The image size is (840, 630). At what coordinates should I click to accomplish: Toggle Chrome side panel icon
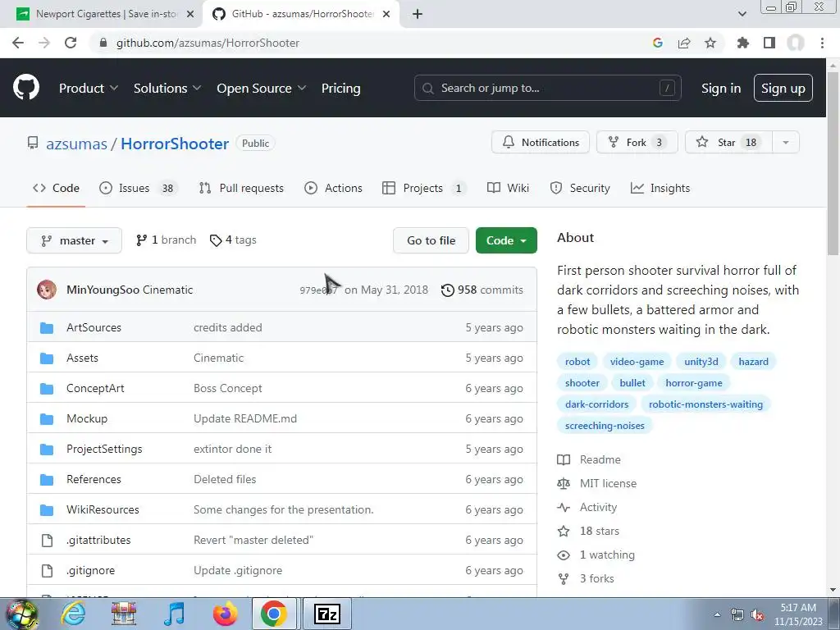pos(769,43)
